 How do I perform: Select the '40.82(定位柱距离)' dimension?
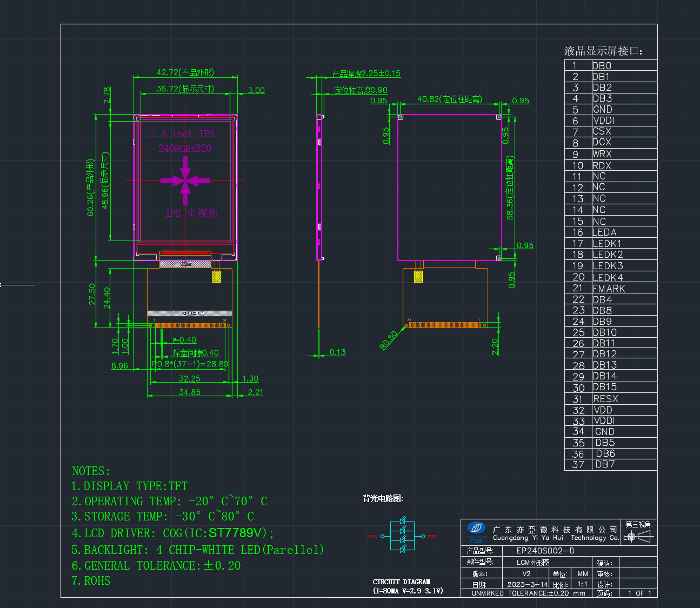[x=450, y=99]
